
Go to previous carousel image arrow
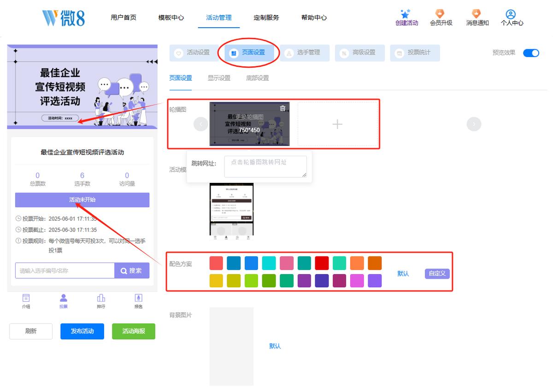tap(201, 124)
